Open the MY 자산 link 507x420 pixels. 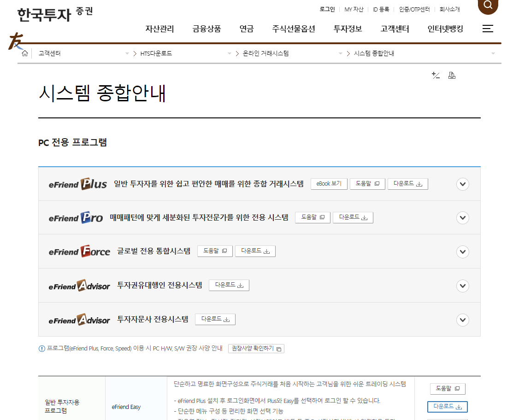354,9
